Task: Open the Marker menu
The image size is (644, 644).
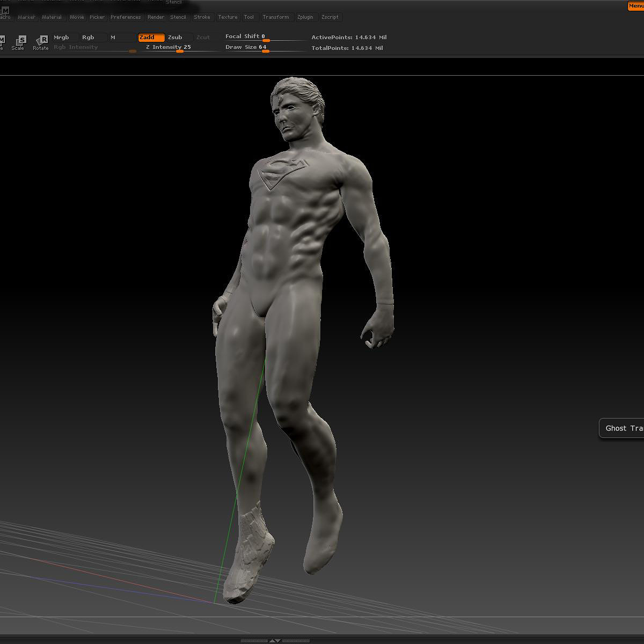Action: pyautogui.click(x=26, y=17)
